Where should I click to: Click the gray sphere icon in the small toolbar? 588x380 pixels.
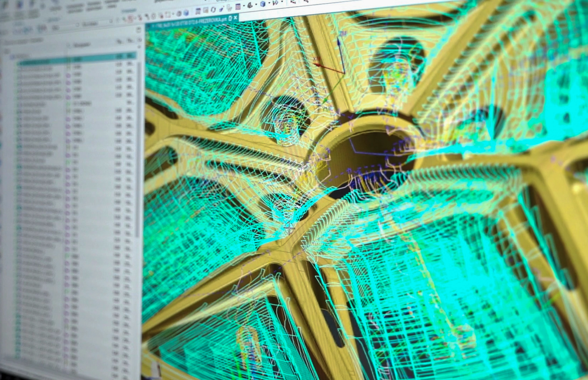178,14
